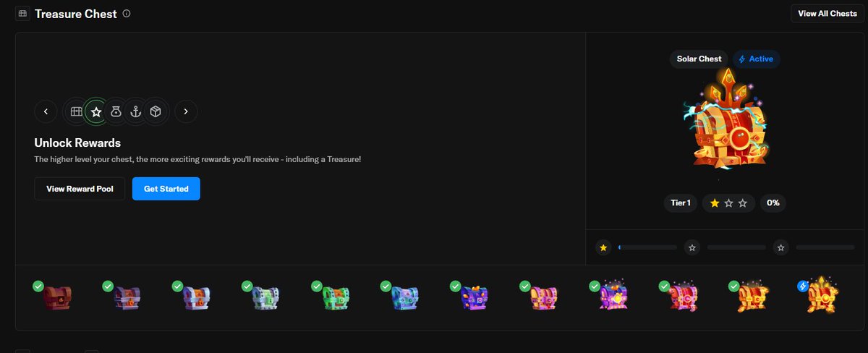The height and width of the screenshot is (353, 868).
Task: Open the info icon next to Treasure Chest
Action: [x=127, y=14]
